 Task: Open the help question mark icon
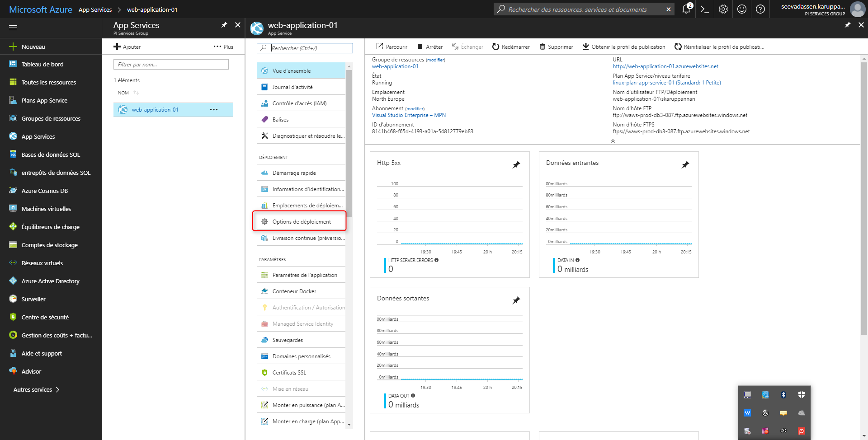tap(760, 9)
